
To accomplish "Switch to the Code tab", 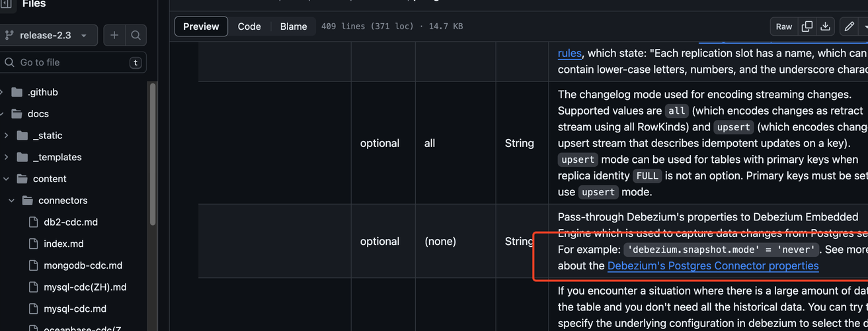I will point(249,26).
